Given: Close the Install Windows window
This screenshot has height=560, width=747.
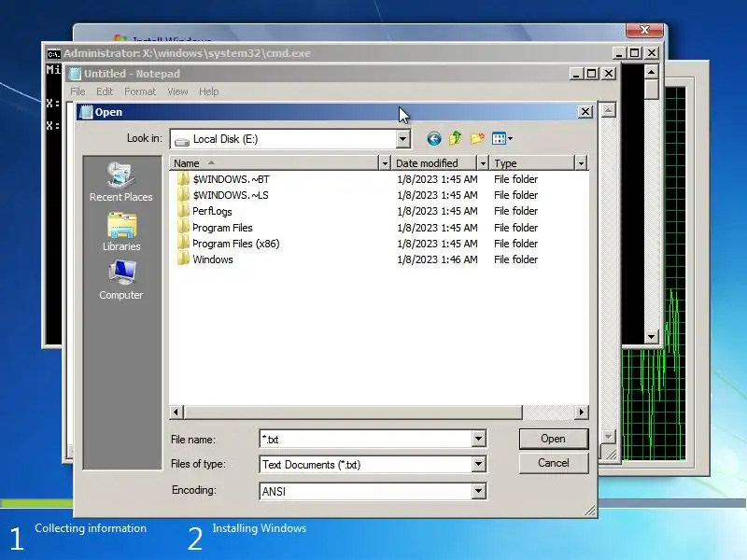Looking at the screenshot, I should click(644, 30).
